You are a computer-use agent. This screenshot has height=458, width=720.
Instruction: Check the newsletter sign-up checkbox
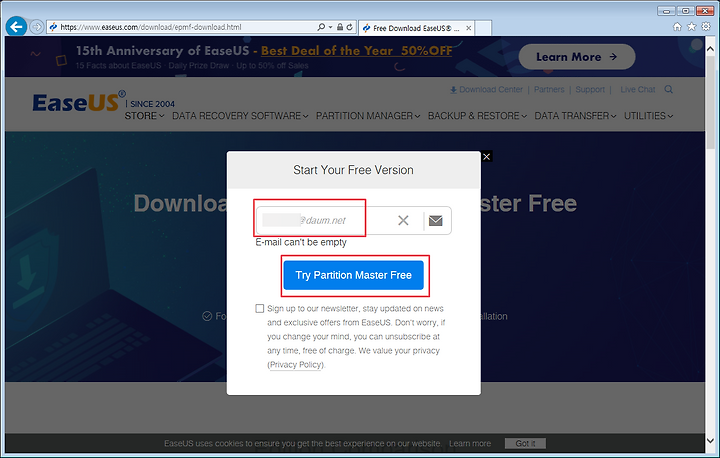click(260, 308)
